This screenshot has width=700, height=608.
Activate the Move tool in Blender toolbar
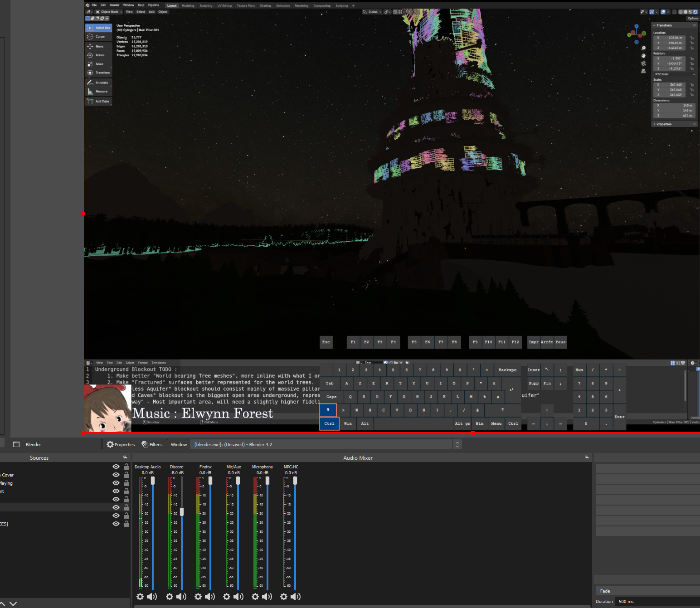pyautogui.click(x=98, y=46)
